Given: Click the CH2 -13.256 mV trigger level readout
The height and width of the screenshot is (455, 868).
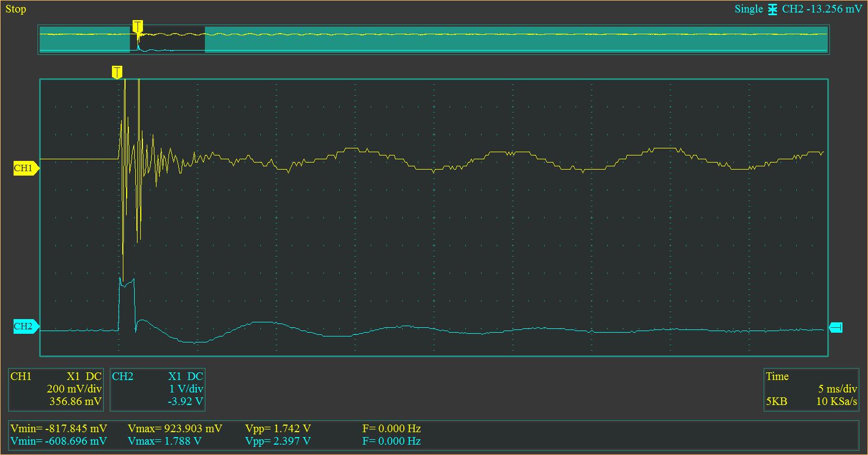Looking at the screenshot, I should 822,9.
